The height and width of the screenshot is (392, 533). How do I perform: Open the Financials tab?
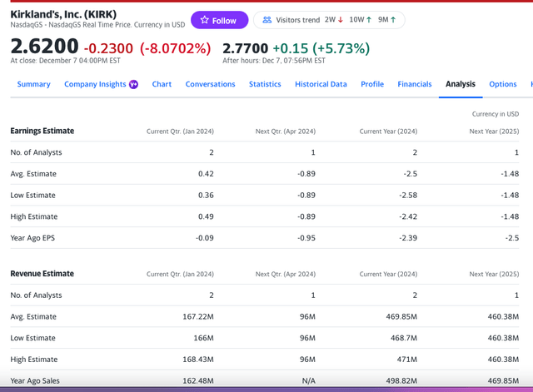(415, 84)
